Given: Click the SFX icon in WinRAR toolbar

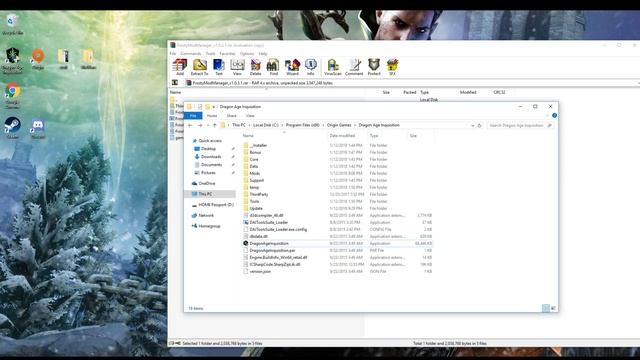Looking at the screenshot, I should point(392,67).
